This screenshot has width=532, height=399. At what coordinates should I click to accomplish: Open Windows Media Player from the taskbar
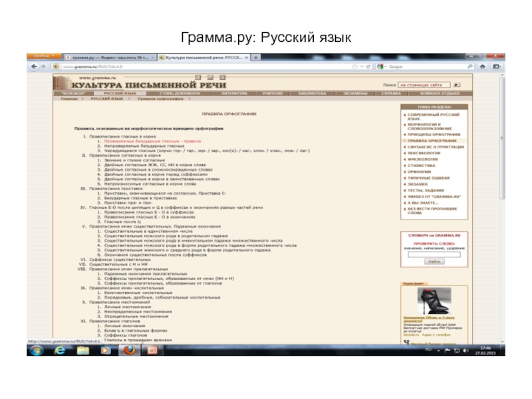pyautogui.click(x=106, y=350)
